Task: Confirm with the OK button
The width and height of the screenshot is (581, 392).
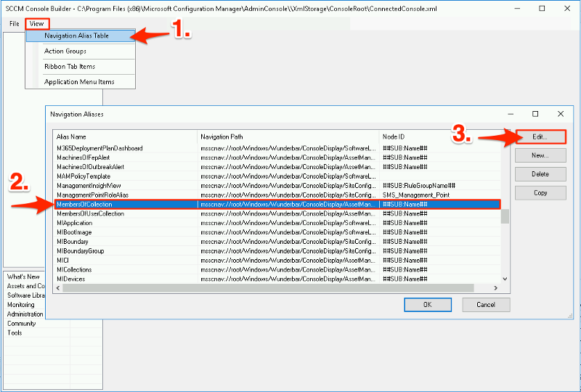Action: (x=428, y=305)
